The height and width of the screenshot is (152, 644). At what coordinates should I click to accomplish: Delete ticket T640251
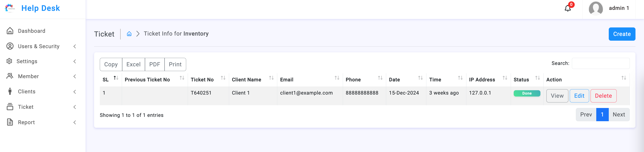[603, 96]
